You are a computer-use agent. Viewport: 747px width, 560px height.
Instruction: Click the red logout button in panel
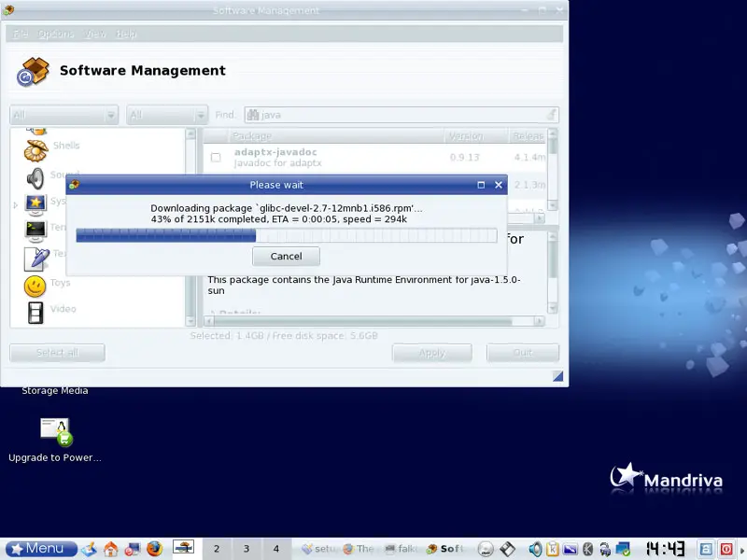coord(726,549)
